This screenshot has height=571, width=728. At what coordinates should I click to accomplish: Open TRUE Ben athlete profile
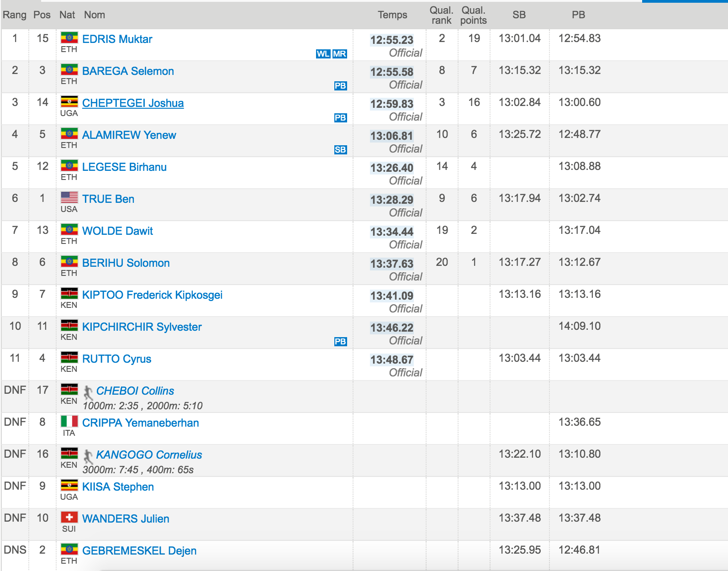(108, 199)
